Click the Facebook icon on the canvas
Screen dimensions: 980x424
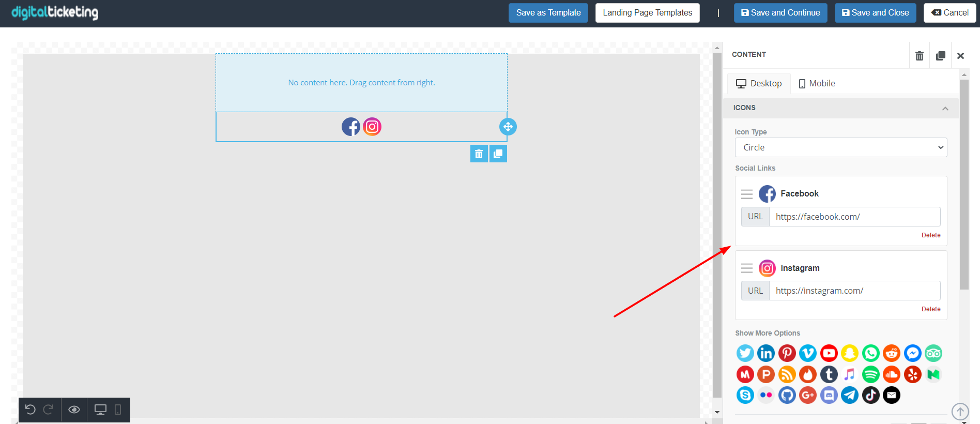(x=351, y=127)
